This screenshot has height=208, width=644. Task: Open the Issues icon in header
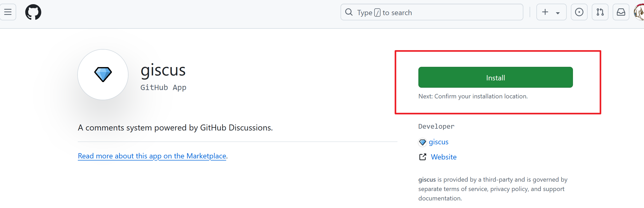point(579,12)
